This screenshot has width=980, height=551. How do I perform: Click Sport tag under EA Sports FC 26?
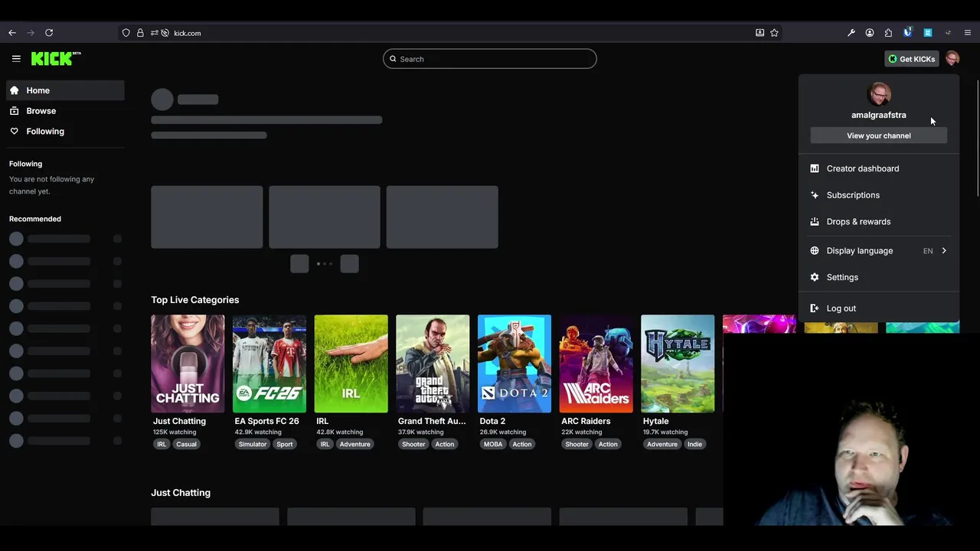(x=285, y=445)
